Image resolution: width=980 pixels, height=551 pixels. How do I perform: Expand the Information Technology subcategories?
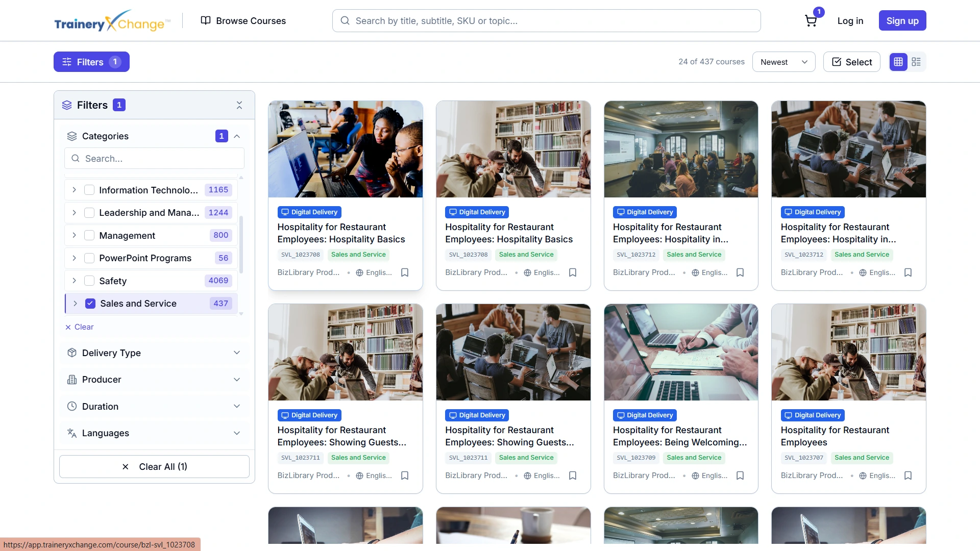coord(75,190)
